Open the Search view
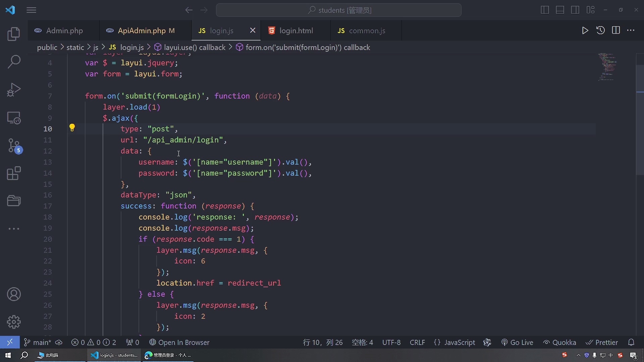 (x=14, y=62)
